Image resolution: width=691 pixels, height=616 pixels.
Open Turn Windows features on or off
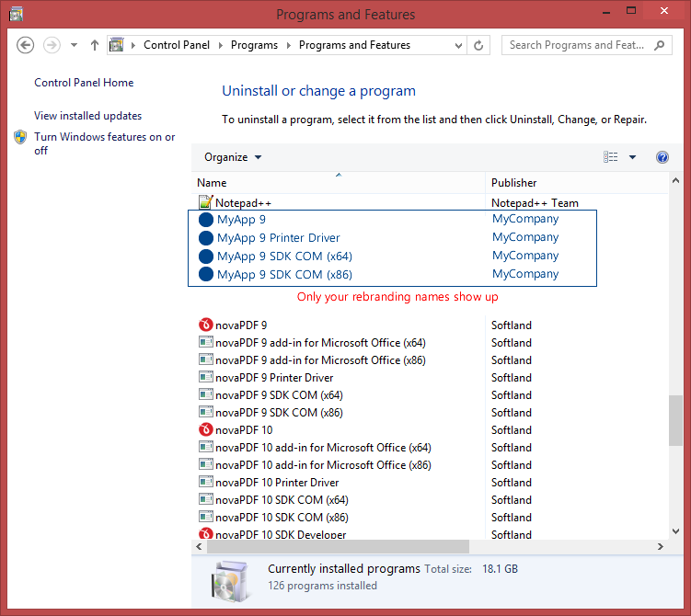coord(105,143)
